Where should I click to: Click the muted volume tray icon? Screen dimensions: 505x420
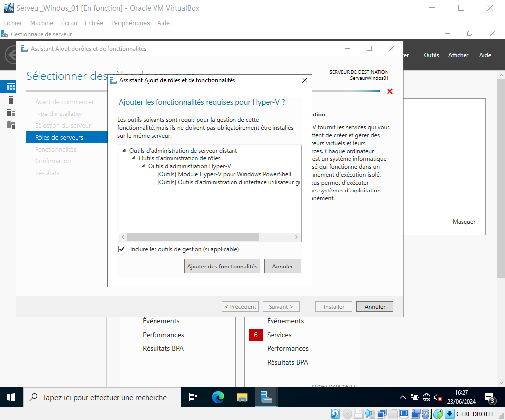pos(438,398)
